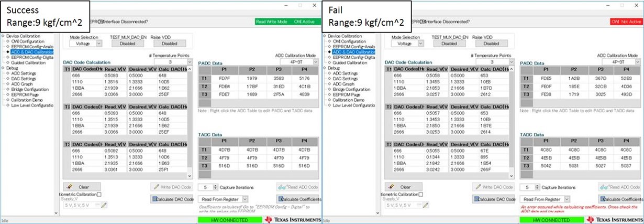Click Capture Iterations stepper in Fail window

click(537, 187)
